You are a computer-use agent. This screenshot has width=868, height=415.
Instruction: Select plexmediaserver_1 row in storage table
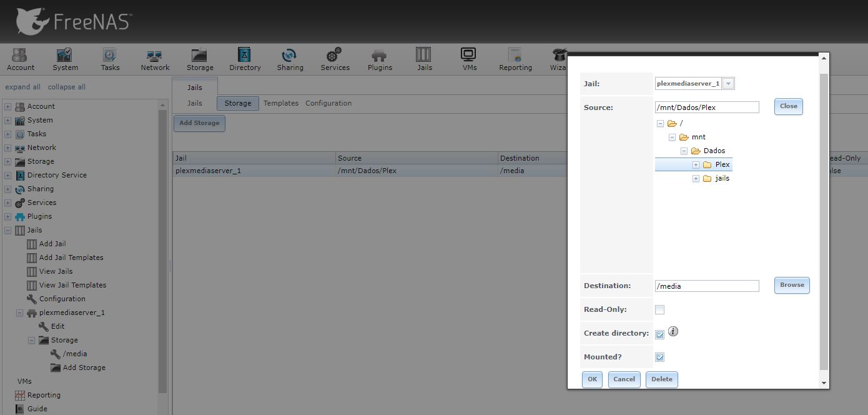370,171
